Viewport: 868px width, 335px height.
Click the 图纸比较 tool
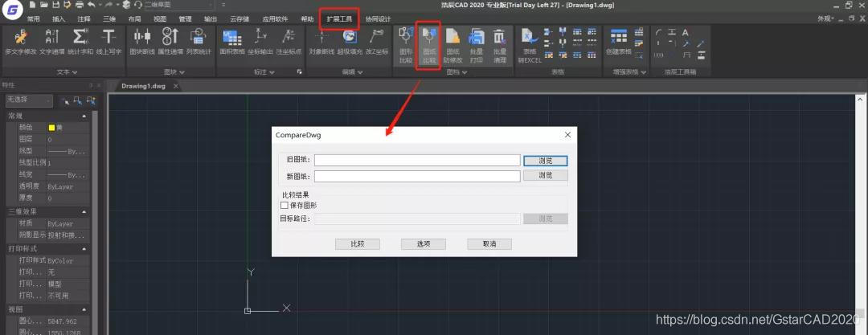pos(429,46)
